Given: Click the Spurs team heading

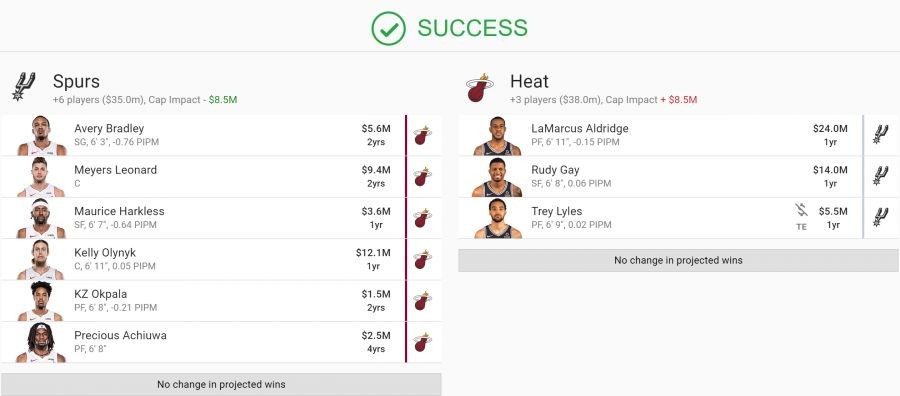Looking at the screenshot, I should pyautogui.click(x=76, y=81).
